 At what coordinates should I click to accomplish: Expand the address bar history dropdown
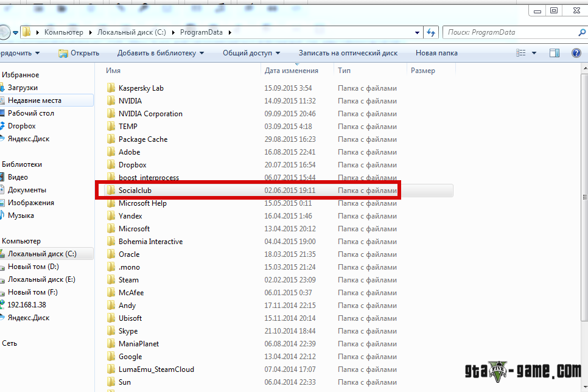coord(417,33)
